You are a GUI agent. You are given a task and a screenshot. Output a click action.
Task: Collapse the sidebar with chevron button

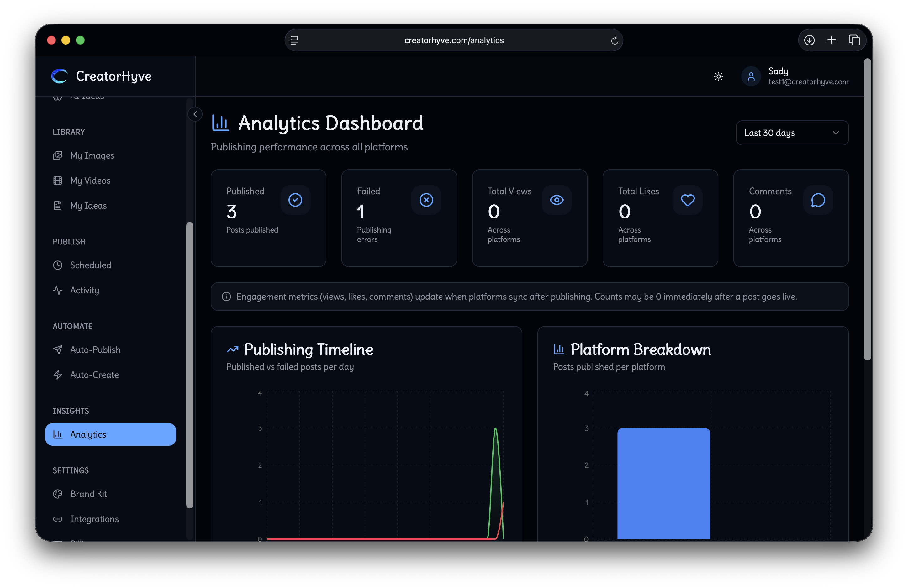coord(195,114)
